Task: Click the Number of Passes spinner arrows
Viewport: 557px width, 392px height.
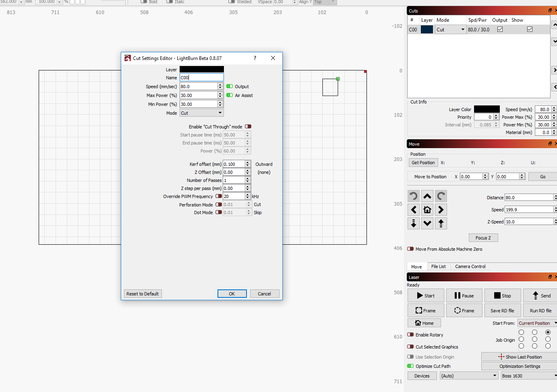Action: coord(248,180)
